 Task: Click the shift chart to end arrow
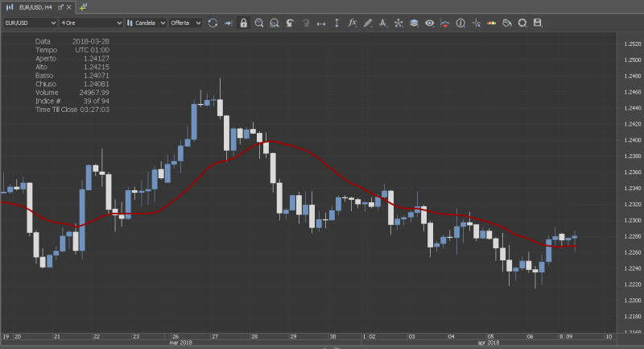[x=228, y=23]
